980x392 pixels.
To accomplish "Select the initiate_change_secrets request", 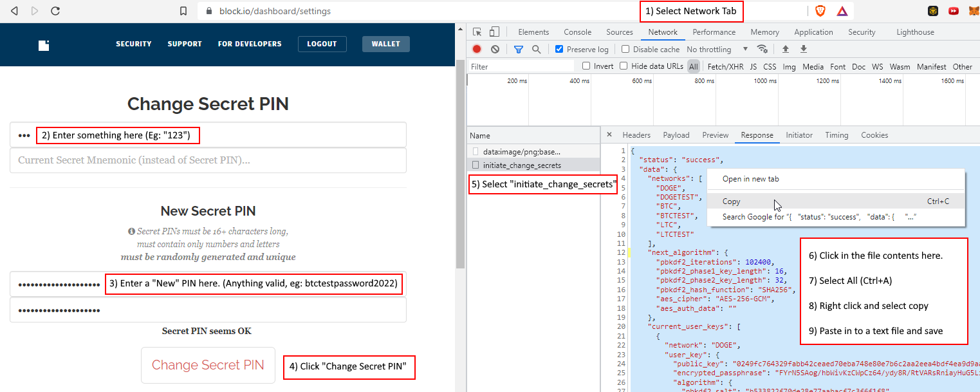I will tap(522, 165).
